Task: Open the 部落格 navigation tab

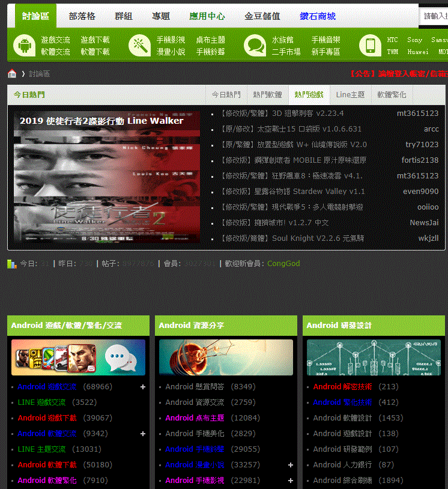Action: [x=82, y=16]
